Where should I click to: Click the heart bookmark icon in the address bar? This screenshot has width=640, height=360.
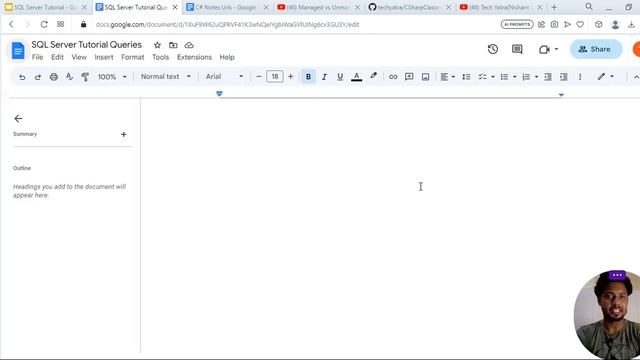(x=580, y=24)
